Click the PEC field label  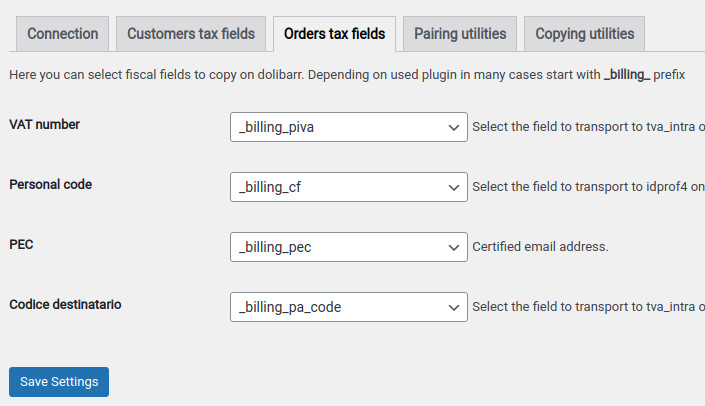22,245
